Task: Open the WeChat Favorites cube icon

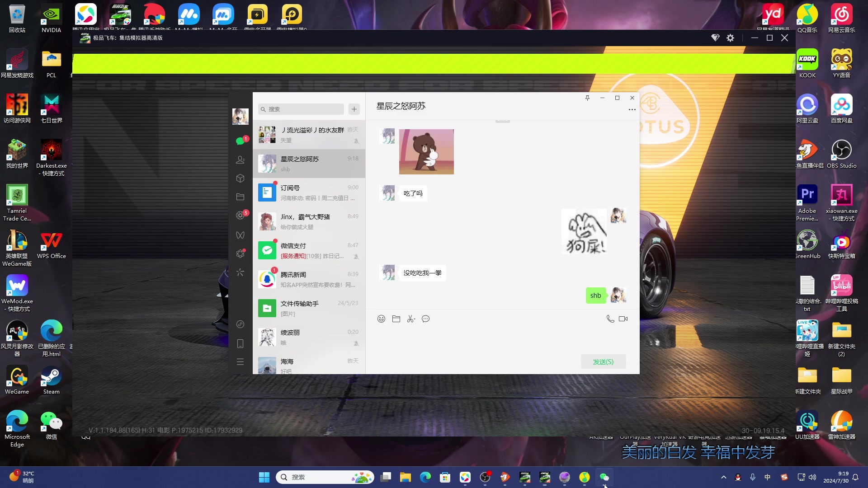Action: point(240,178)
